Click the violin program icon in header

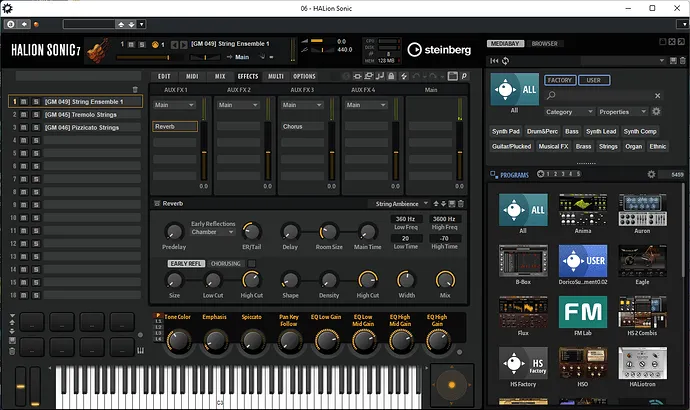click(x=98, y=51)
